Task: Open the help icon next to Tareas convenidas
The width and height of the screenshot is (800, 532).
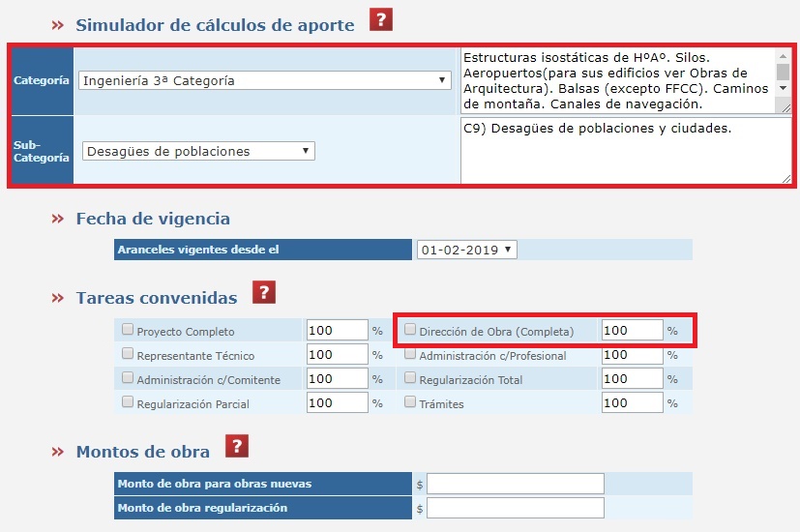Action: 264,294
